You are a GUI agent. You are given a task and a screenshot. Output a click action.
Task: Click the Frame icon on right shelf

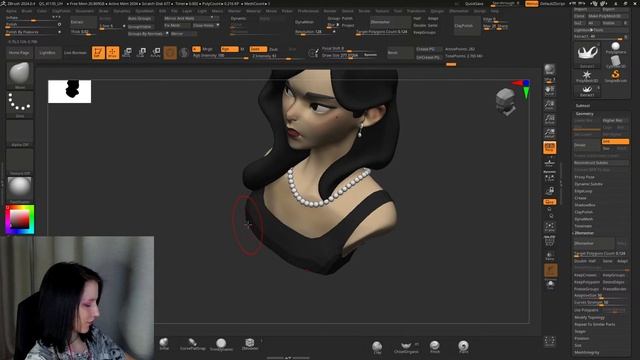(x=550, y=227)
